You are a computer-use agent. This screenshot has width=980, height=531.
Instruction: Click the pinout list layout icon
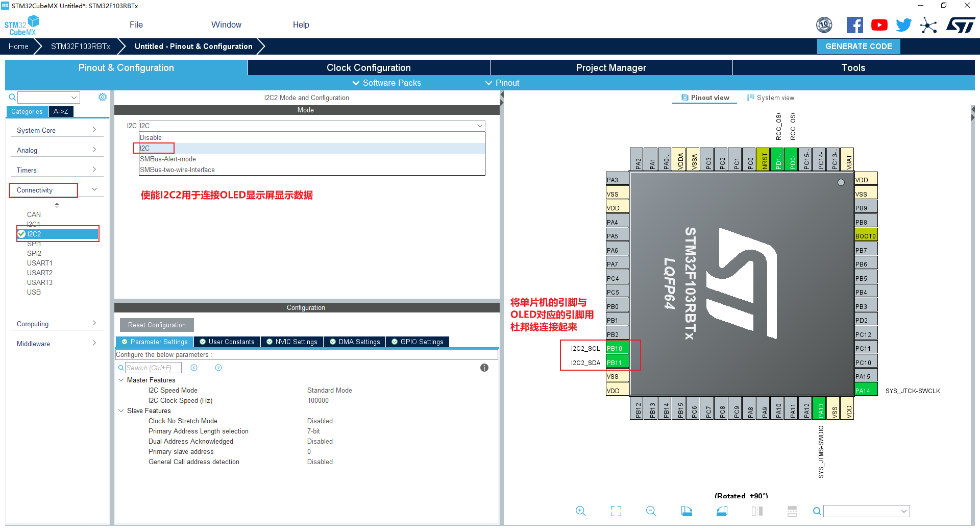click(792, 511)
